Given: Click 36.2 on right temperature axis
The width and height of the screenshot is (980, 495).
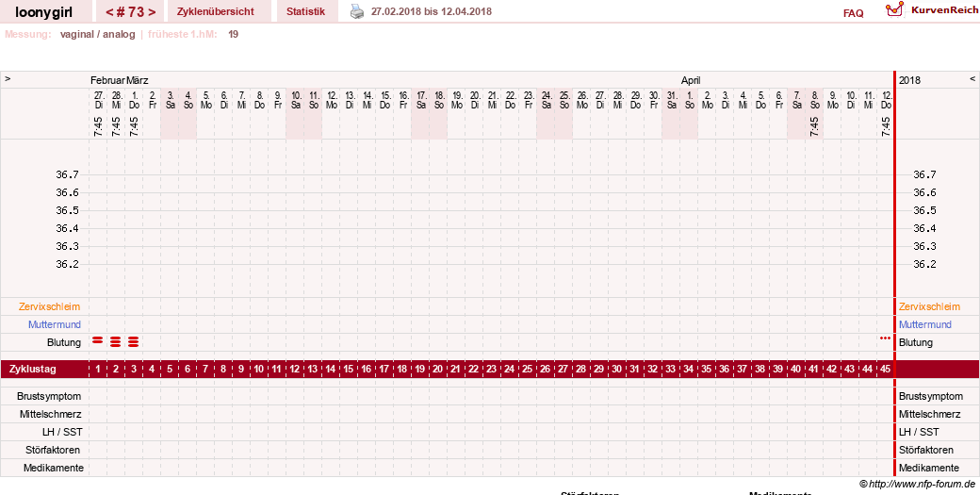Looking at the screenshot, I should 925,264.
